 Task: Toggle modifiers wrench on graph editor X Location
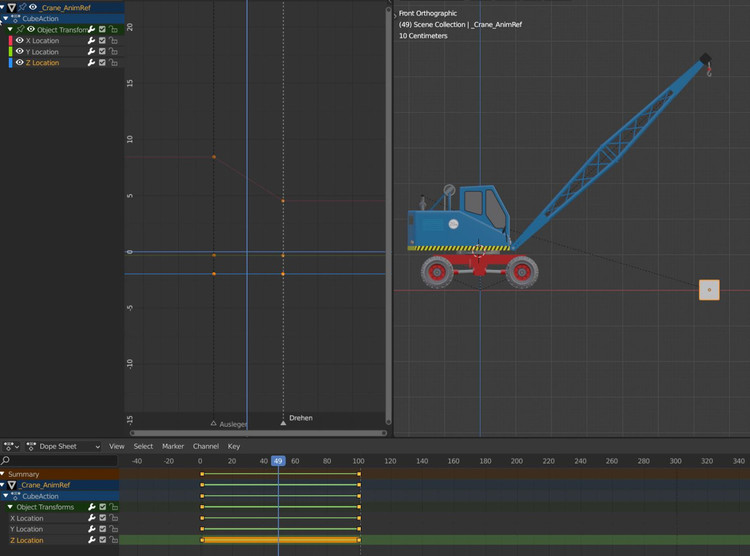[91, 40]
